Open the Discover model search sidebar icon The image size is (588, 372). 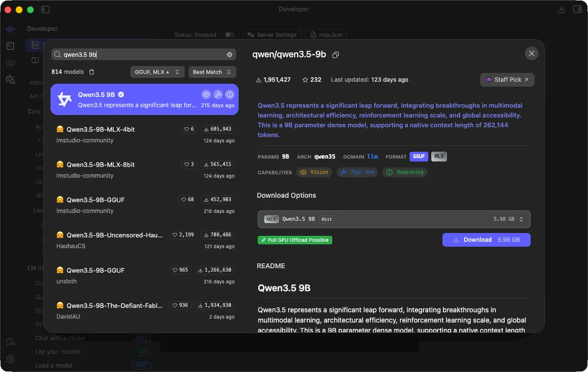click(x=10, y=79)
